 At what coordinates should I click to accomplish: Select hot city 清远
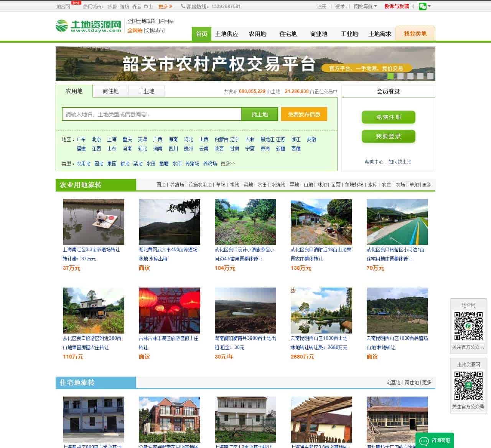click(137, 7)
